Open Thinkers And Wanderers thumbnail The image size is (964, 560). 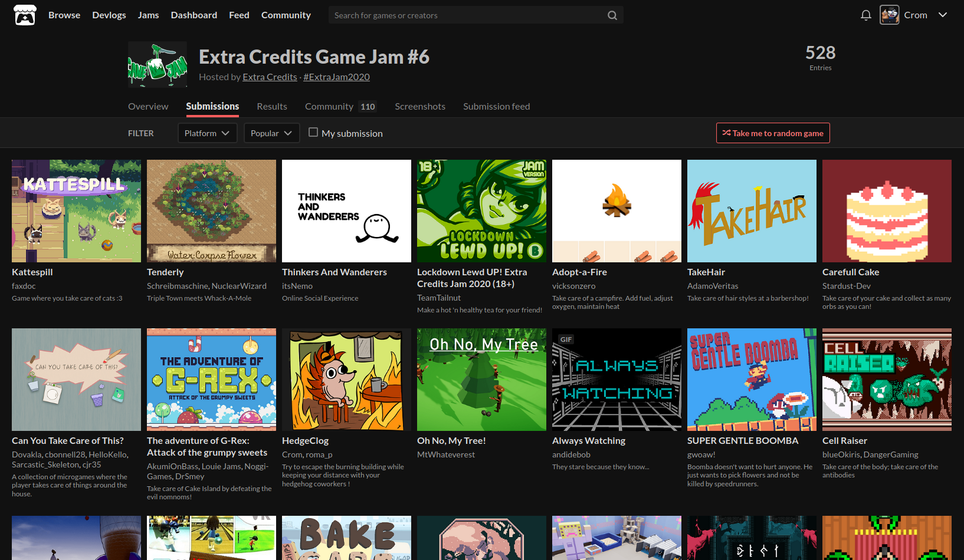(346, 211)
